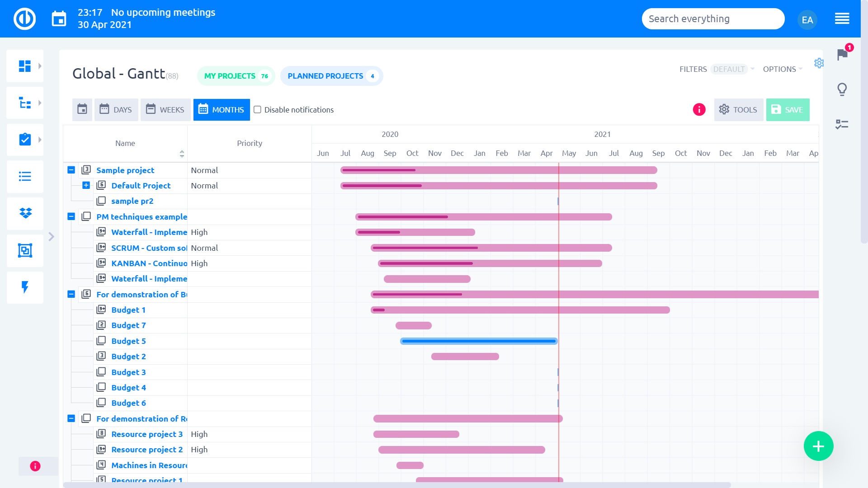Image resolution: width=868 pixels, height=488 pixels.
Task: Open the Budget 5 task link
Action: [129, 341]
